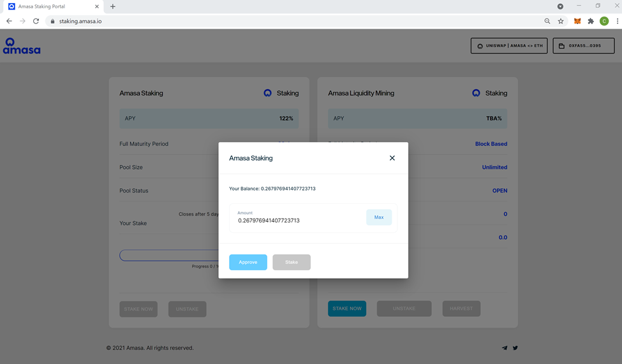
Task: Click the 0.0 value in Liquidity Mining
Action: [x=503, y=238]
